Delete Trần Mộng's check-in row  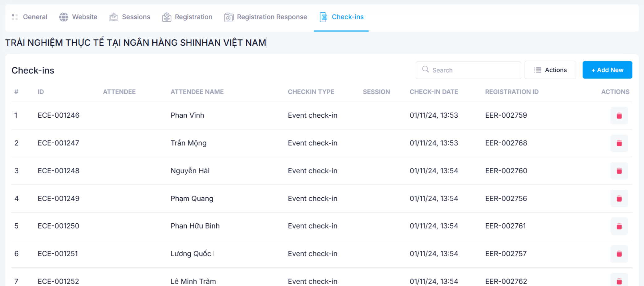[x=619, y=143]
